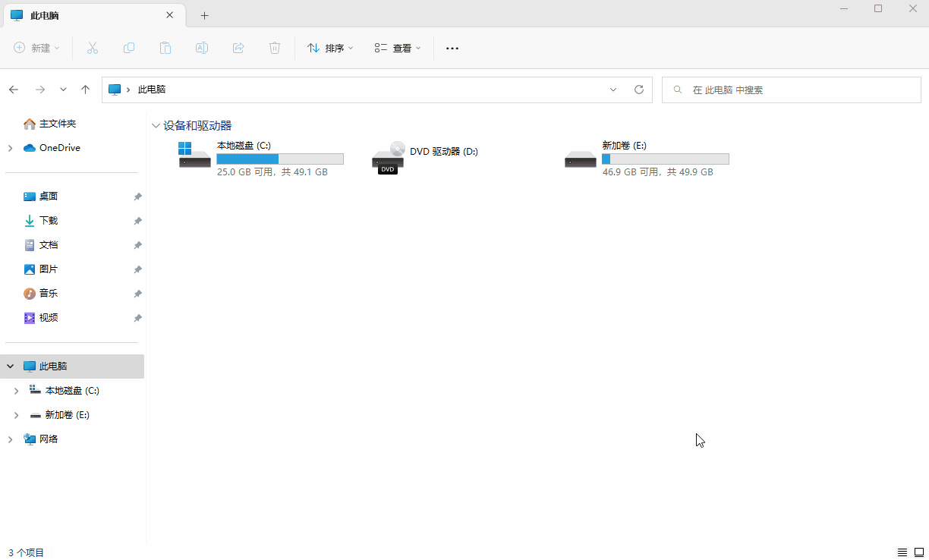Open a new tab with plus button

tap(204, 15)
